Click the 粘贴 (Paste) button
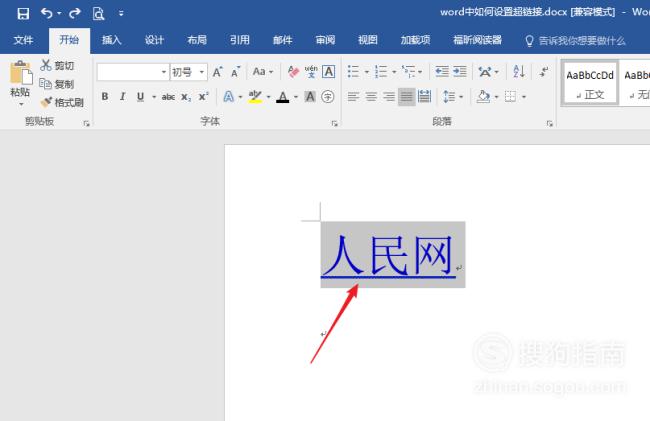This screenshot has width=650, height=421. coord(20,84)
